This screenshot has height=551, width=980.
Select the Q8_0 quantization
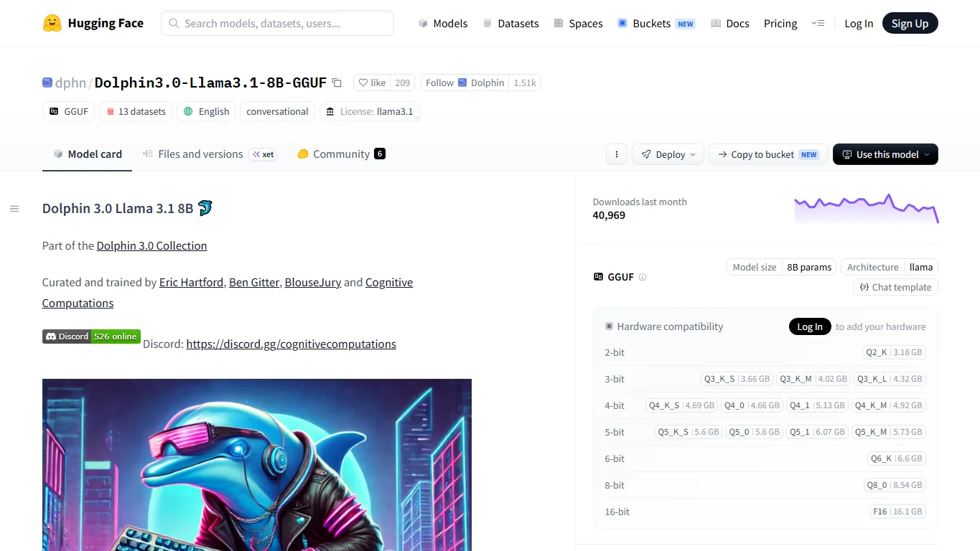(x=895, y=485)
